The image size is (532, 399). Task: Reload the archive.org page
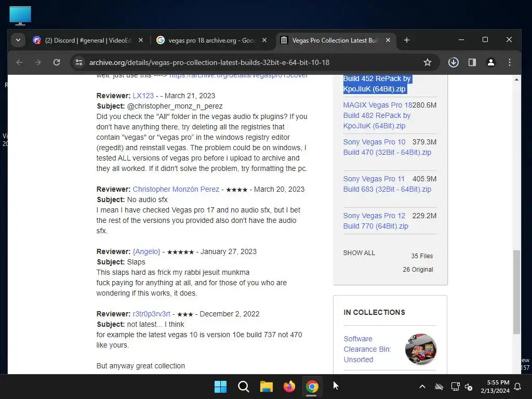(57, 62)
